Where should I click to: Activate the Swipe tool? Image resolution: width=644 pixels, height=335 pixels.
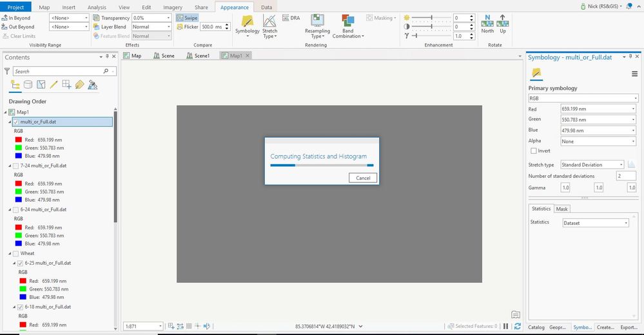(x=188, y=17)
